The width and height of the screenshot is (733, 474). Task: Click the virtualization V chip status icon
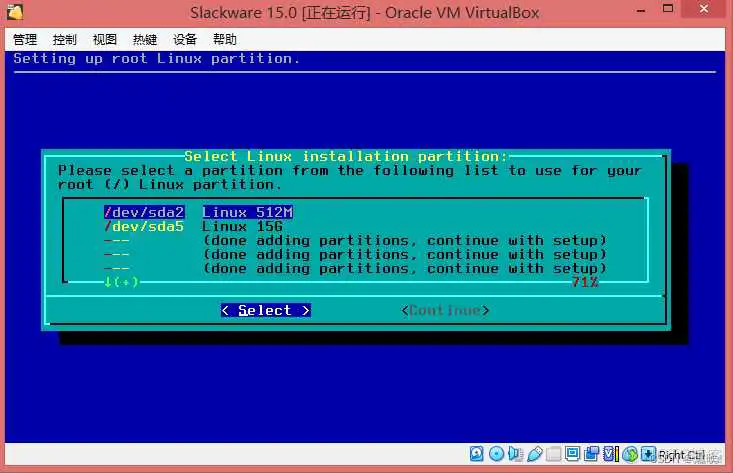pyautogui.click(x=611, y=453)
